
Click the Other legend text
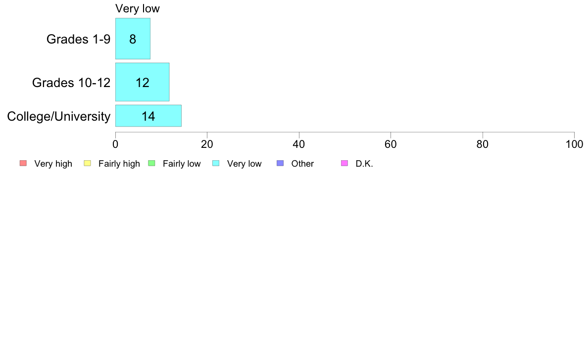pyautogui.click(x=302, y=164)
